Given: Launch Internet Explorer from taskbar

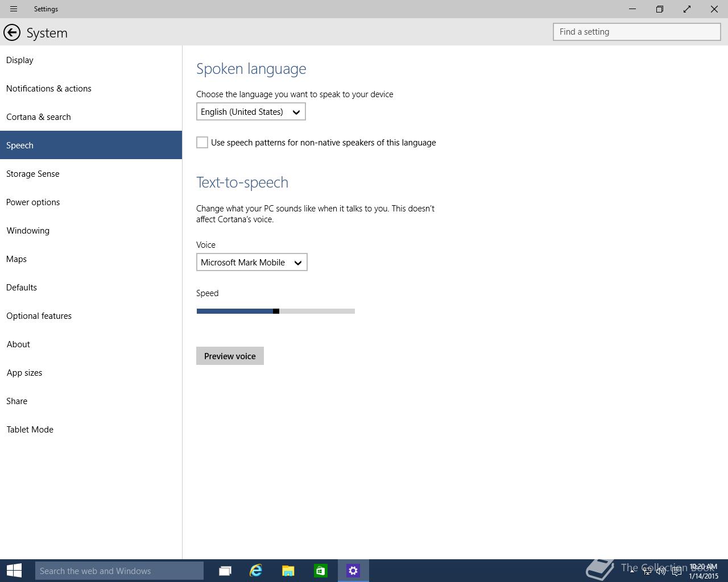Looking at the screenshot, I should (256, 571).
